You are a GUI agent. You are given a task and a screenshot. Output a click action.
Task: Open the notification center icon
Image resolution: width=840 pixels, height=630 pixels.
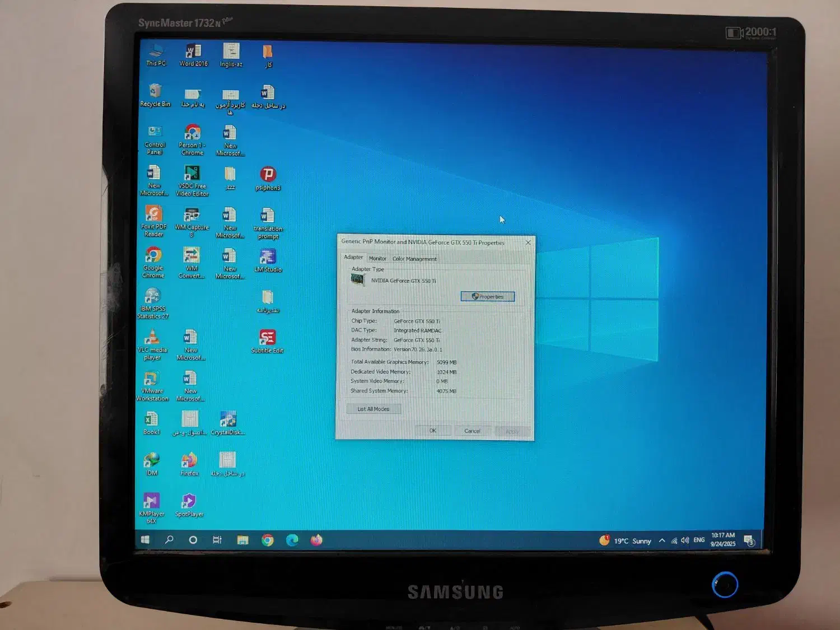point(749,540)
